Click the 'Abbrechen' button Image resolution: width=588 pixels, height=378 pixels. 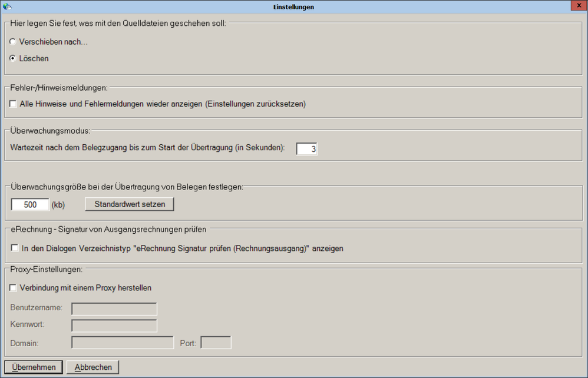click(x=93, y=367)
